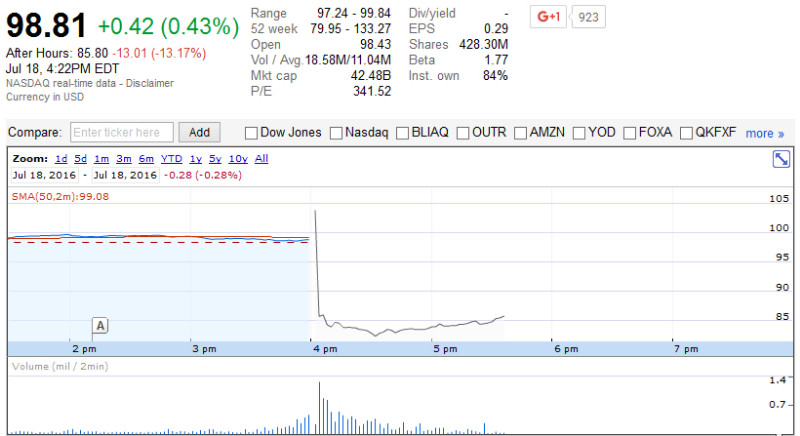Click the 923 share count bubble

coord(588,17)
